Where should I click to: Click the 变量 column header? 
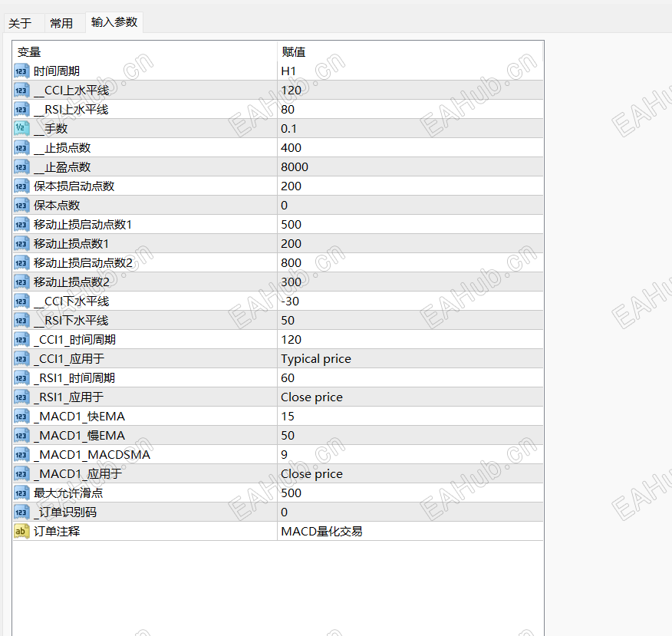(x=29, y=52)
